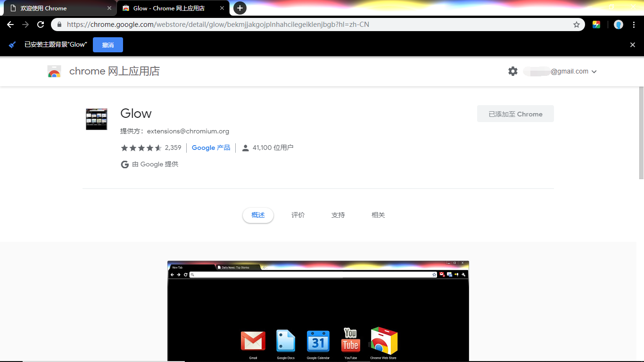Open the Chrome profile avatar

tap(619, 25)
